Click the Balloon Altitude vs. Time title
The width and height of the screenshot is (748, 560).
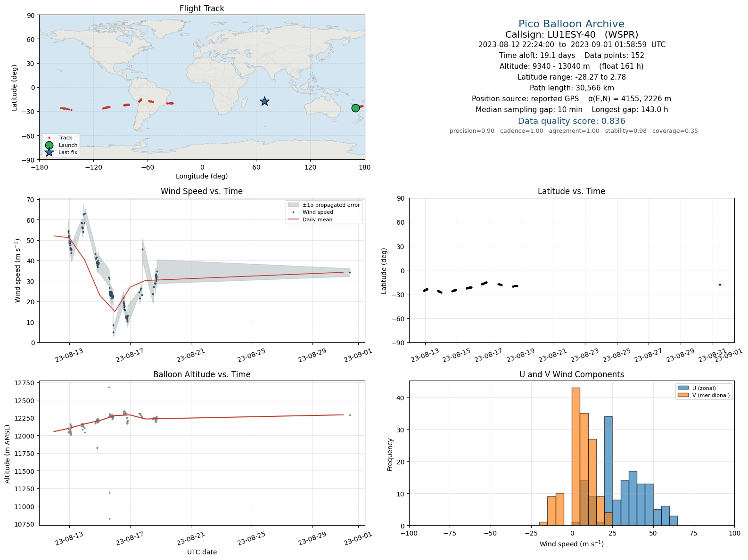point(202,374)
